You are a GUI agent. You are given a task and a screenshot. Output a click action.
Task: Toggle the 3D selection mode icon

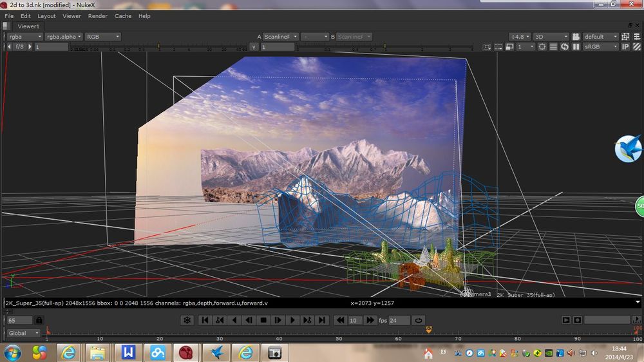(625, 37)
